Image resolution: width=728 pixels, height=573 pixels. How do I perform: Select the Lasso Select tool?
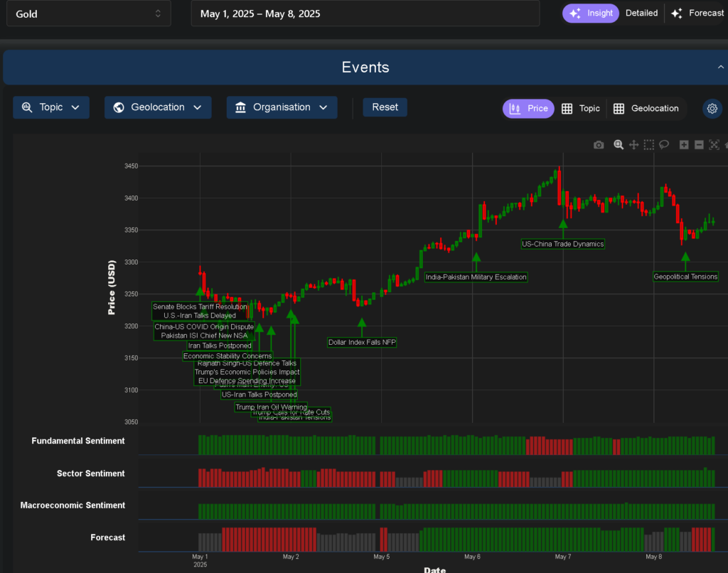coord(664,145)
